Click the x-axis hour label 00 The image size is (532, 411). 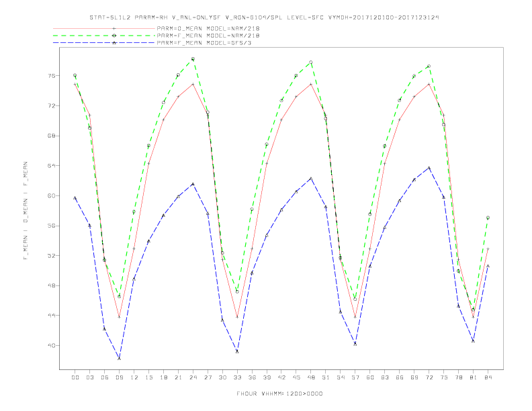75,377
